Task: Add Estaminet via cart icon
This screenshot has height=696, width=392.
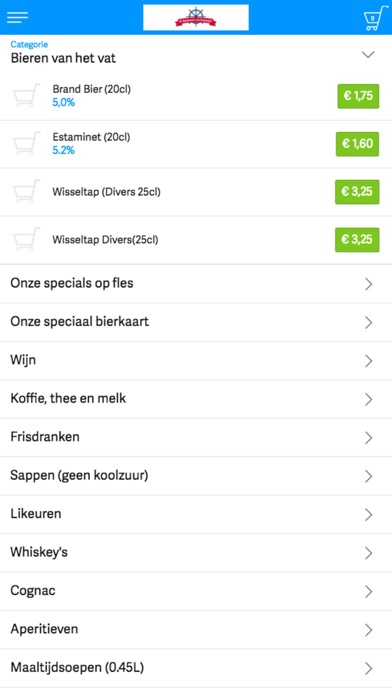Action: tap(27, 143)
